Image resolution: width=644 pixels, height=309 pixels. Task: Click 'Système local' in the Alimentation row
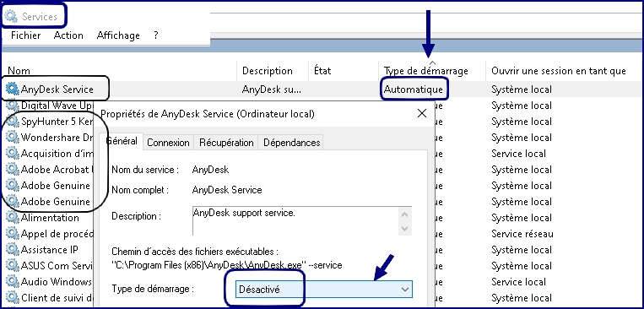pos(522,218)
